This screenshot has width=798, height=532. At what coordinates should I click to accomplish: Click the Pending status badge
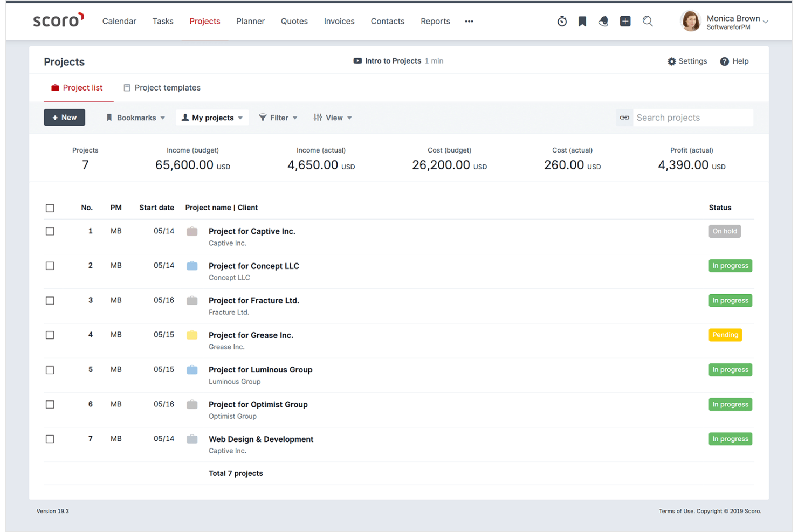pyautogui.click(x=725, y=335)
